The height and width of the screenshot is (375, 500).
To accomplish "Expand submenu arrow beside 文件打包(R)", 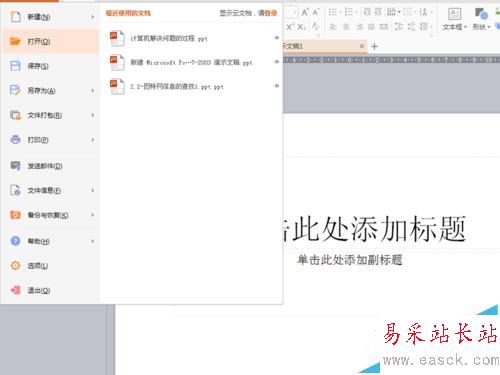I will tap(92, 115).
